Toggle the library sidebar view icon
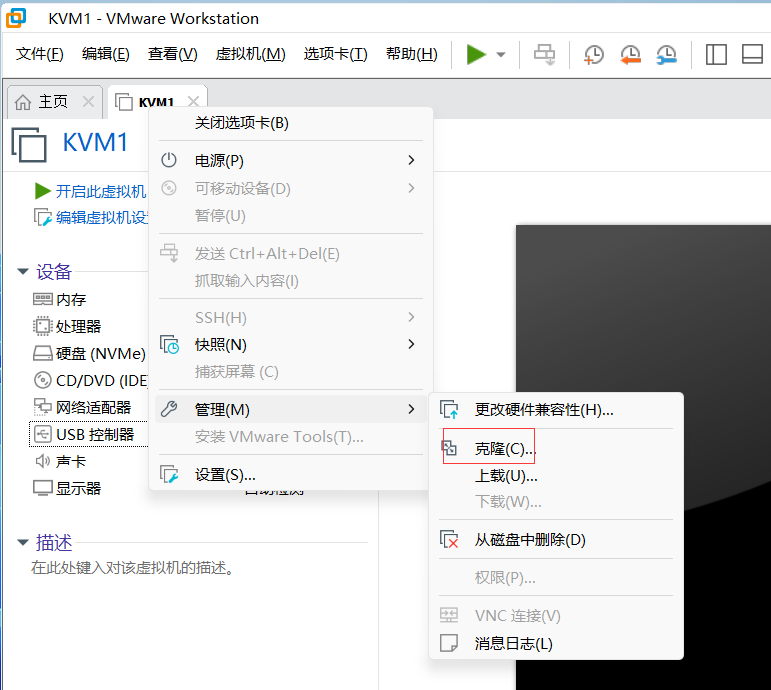771x690 pixels. click(716, 54)
